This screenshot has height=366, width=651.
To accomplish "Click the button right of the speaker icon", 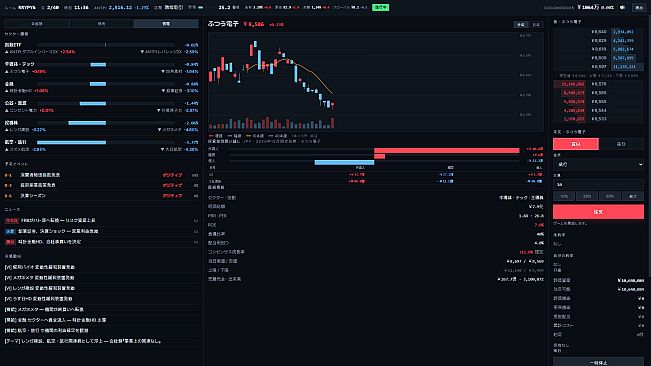I will 639,7.
